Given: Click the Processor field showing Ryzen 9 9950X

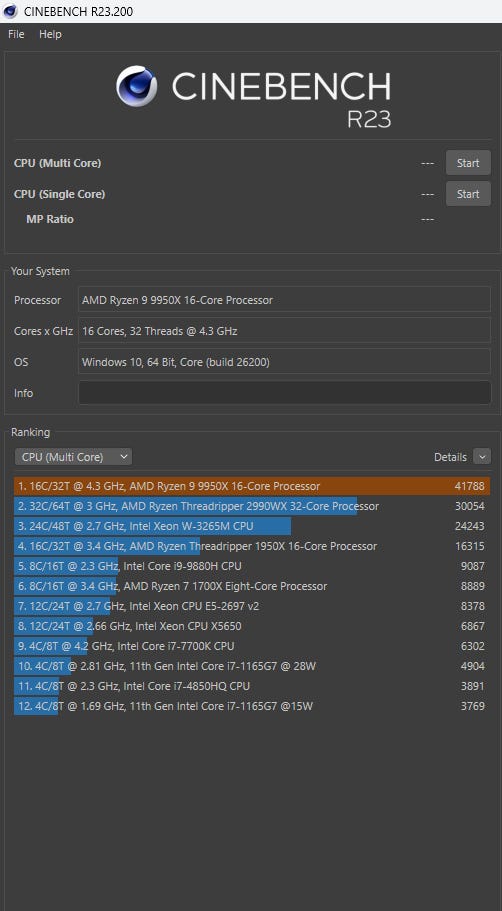Looking at the screenshot, I should pos(285,300).
